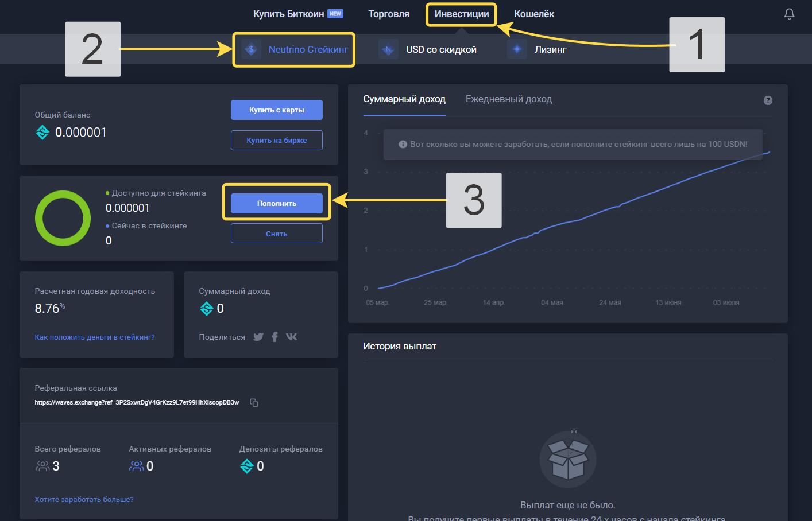
Task: Click the Пополнить button
Action: pyautogui.click(x=277, y=203)
